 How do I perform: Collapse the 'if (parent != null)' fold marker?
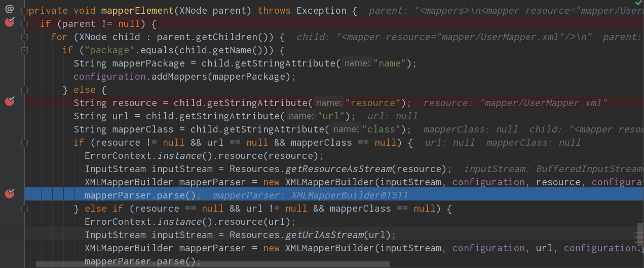click(x=24, y=24)
